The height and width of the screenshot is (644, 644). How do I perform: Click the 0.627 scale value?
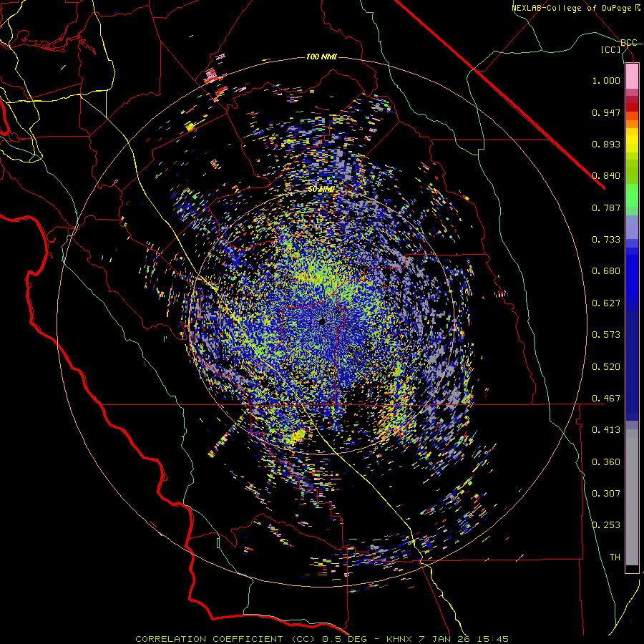[x=606, y=303]
